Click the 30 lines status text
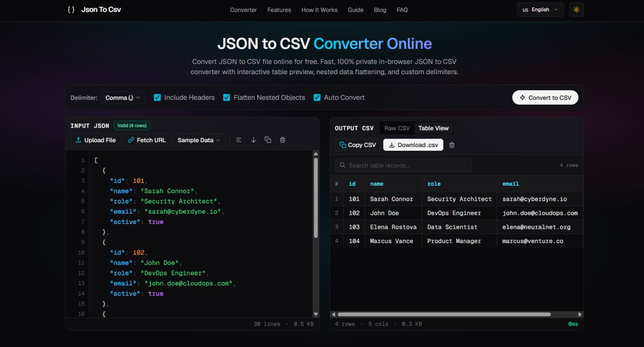The width and height of the screenshot is (644, 347). point(267,324)
